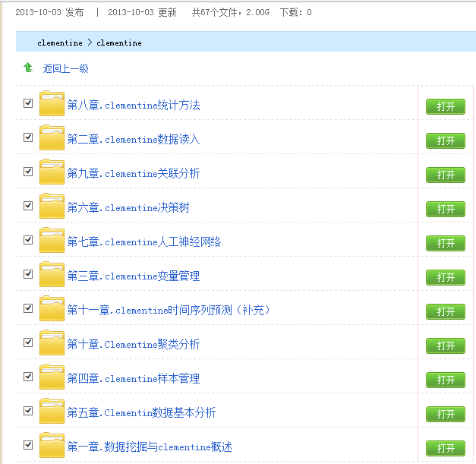Click 打开 button for 第七章 人工神经网络
476x464 pixels.
pos(446,243)
